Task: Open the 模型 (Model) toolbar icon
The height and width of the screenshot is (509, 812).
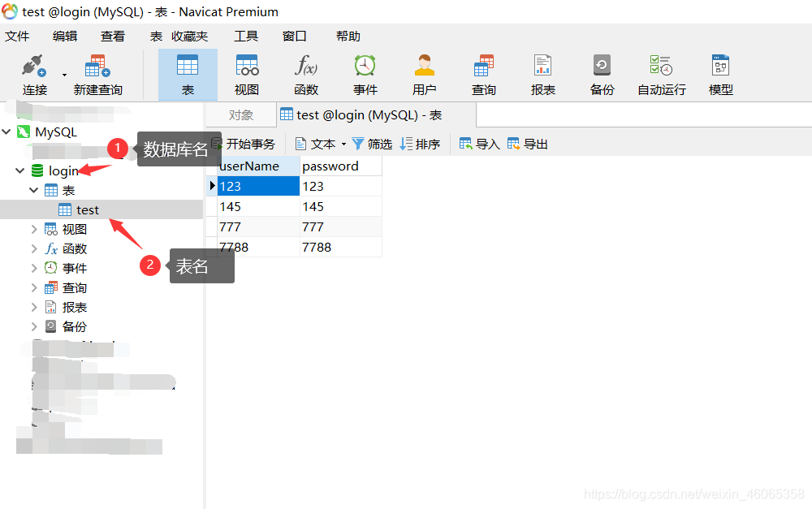Action: click(x=720, y=73)
